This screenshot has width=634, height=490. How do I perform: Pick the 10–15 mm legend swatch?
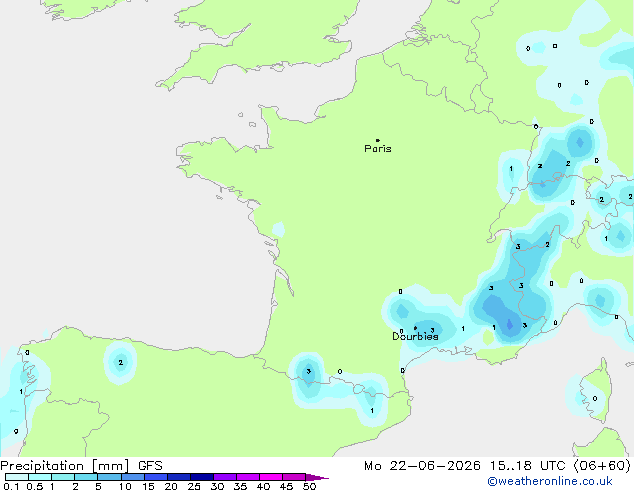pyautogui.click(x=133, y=477)
